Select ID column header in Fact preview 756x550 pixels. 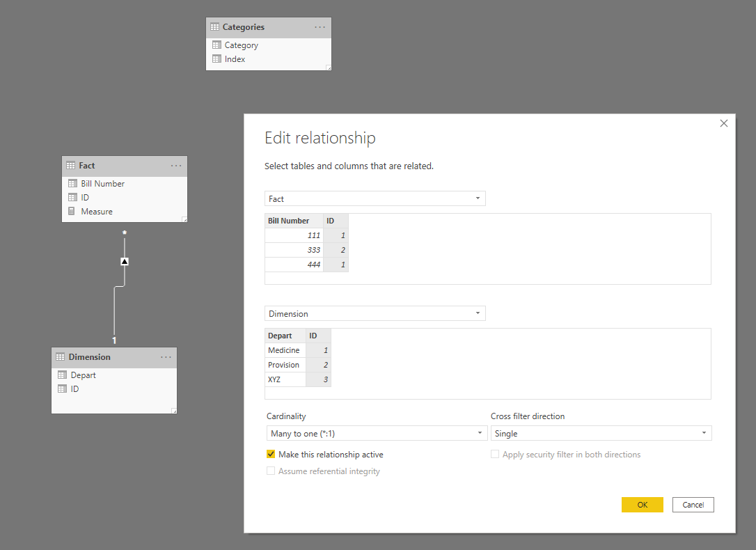[336, 221]
